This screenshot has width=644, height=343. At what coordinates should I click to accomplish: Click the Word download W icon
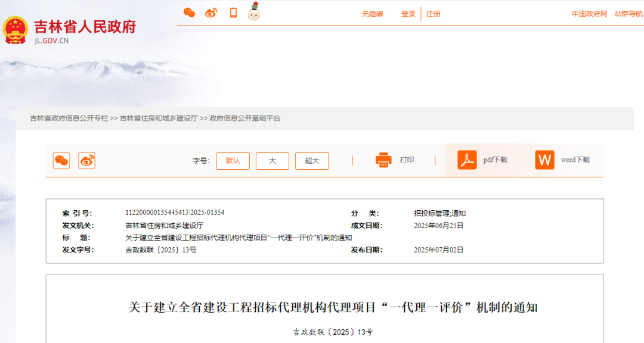coord(544,160)
